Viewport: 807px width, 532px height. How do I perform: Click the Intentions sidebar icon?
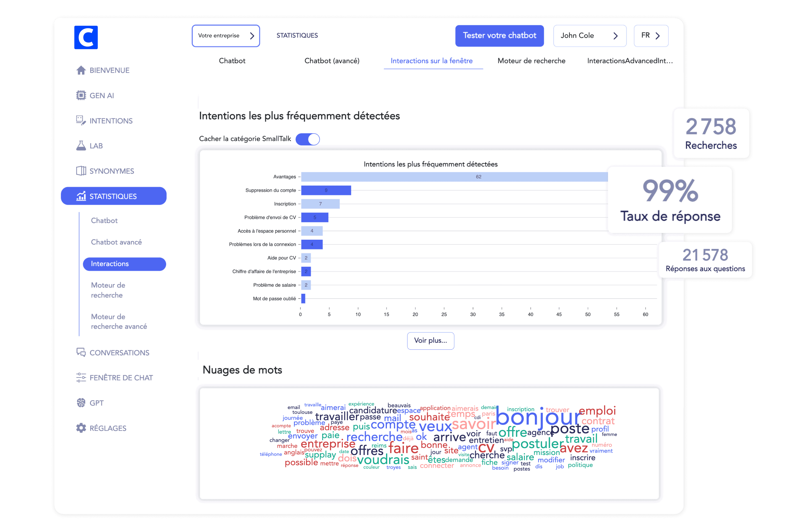[81, 120]
